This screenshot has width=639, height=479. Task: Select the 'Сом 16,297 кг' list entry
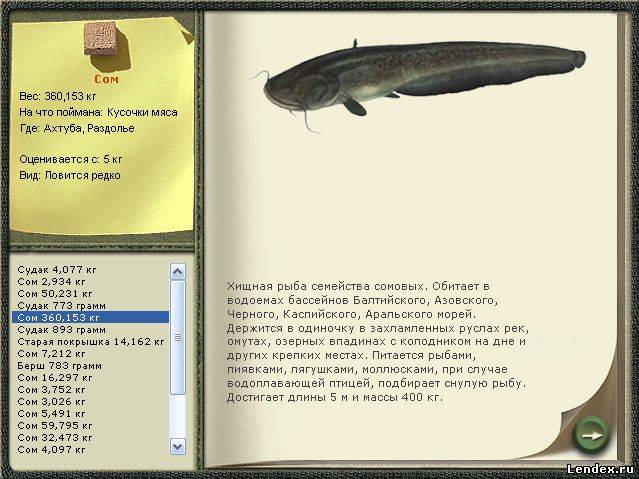point(55,377)
